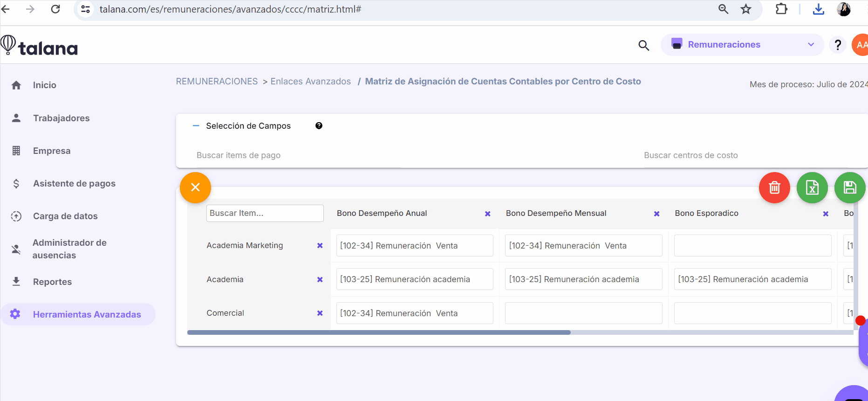Collapse the Selección de Campos section

tap(196, 126)
